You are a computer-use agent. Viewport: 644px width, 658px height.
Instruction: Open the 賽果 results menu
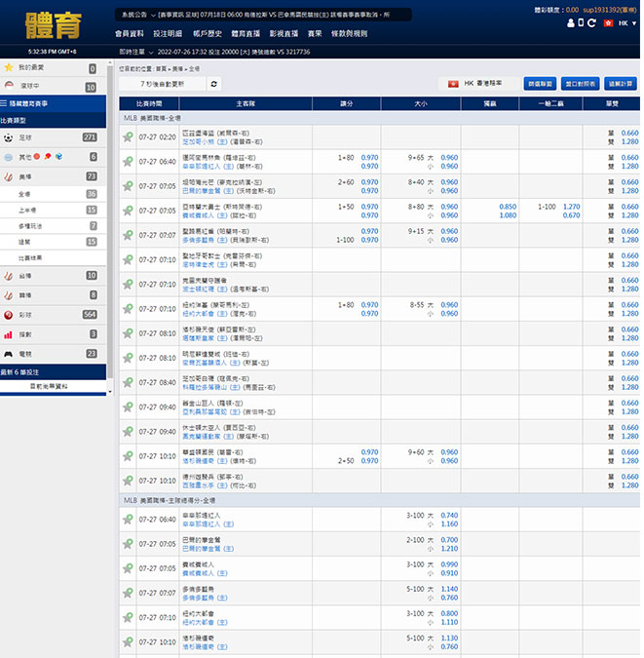click(315, 33)
